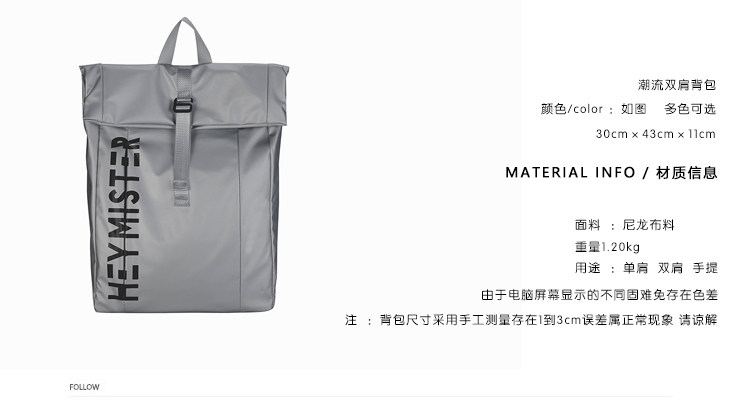Click the 重量1.20kg weight text
Screen dimensions: 750x414
607,247
